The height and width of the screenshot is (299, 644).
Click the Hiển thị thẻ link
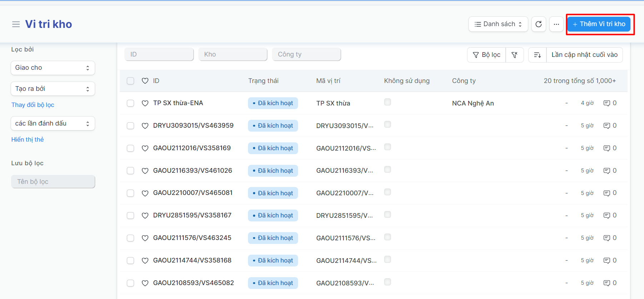pos(28,139)
